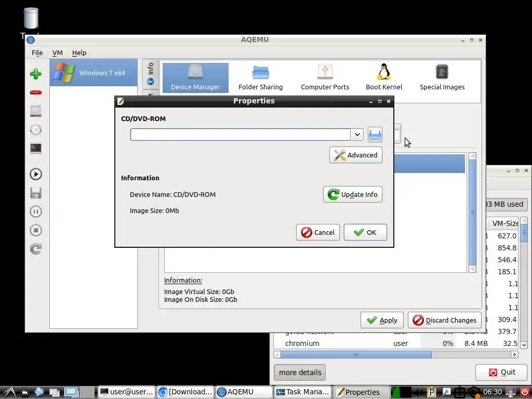Click the 'Device Name: CD/DVD-ROM' text
Image resolution: width=532 pixels, height=399 pixels.
coord(172,194)
